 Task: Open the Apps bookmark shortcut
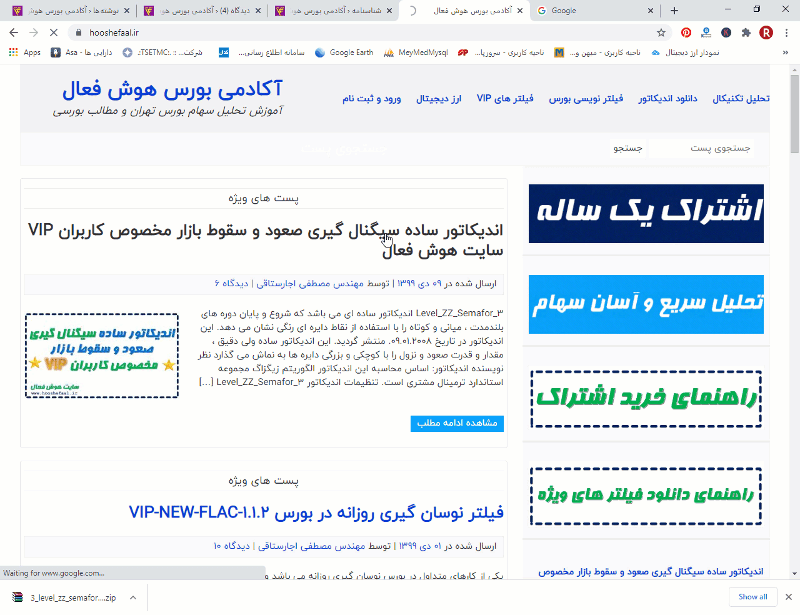[x=25, y=53]
